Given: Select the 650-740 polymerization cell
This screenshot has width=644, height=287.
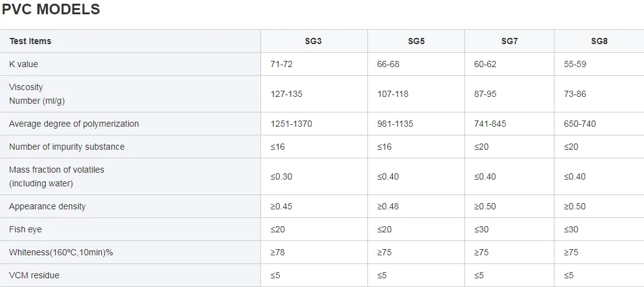Looking at the screenshot, I should (x=579, y=124).
